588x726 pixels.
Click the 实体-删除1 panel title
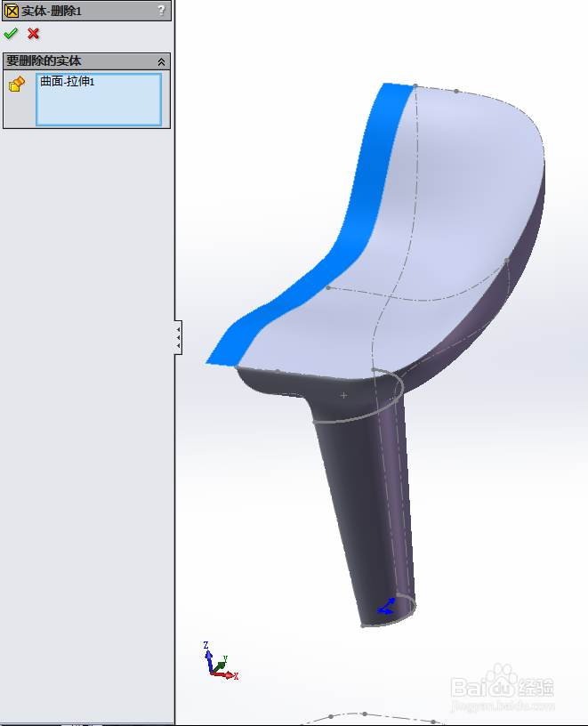(52, 11)
